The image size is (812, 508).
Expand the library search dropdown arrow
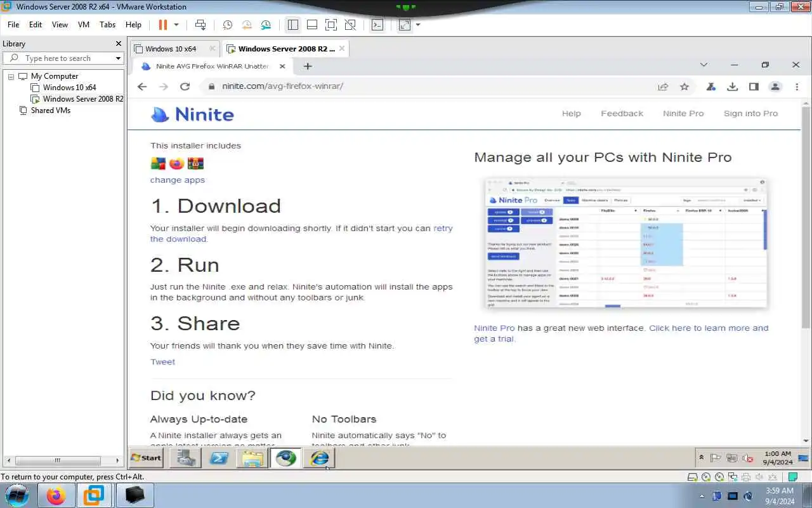[118, 58]
